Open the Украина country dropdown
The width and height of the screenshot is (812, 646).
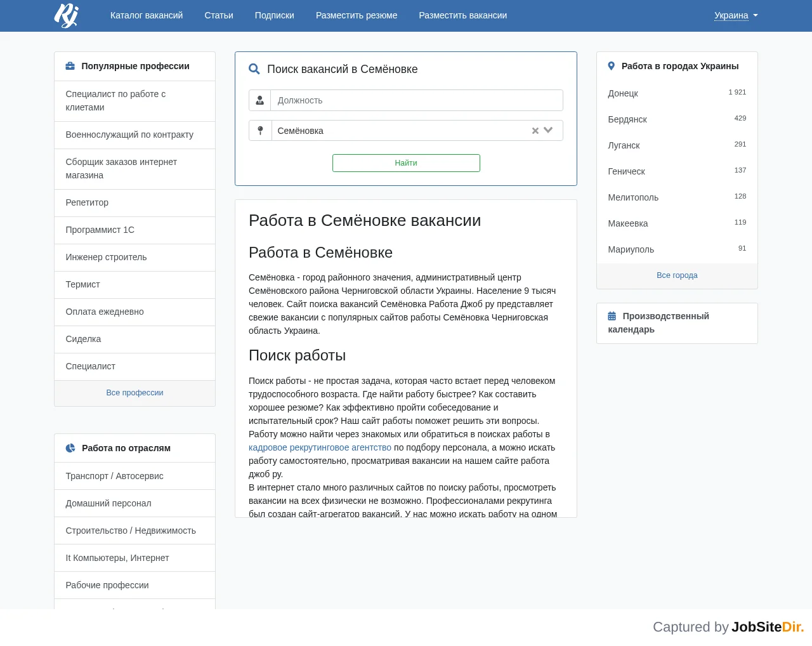(x=736, y=15)
